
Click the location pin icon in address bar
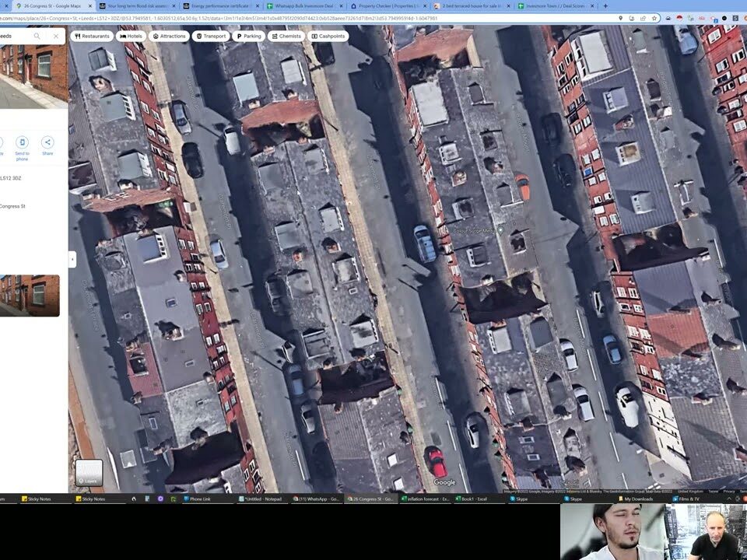click(x=620, y=18)
